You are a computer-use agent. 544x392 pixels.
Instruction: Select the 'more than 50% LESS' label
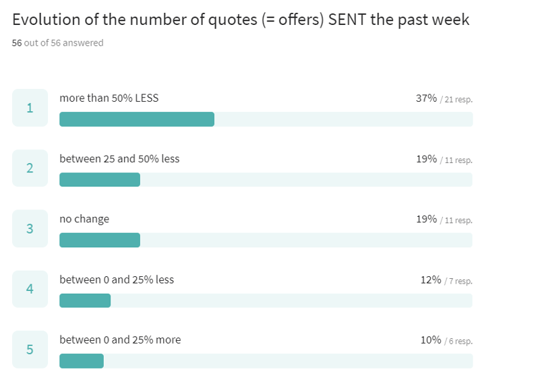click(109, 98)
